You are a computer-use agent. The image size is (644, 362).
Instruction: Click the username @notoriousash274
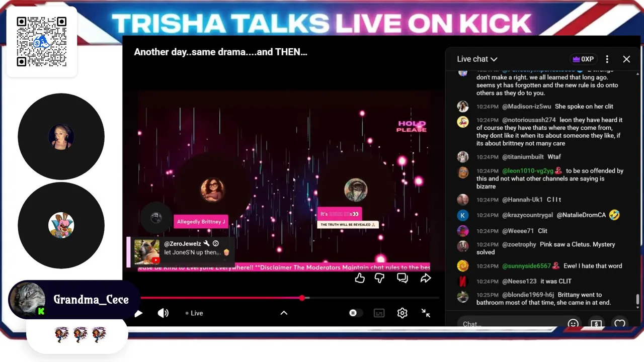click(529, 120)
